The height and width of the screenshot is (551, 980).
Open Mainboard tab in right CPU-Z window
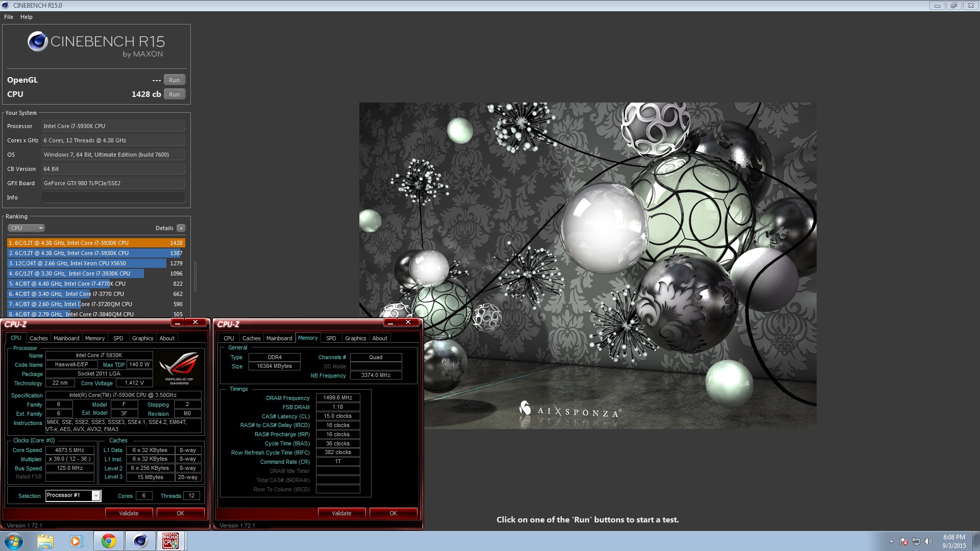(x=279, y=338)
